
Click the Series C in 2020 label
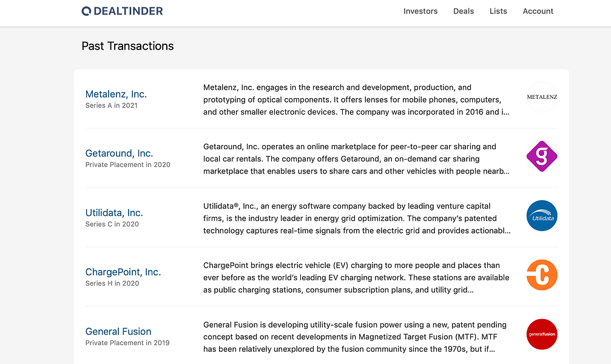(112, 224)
